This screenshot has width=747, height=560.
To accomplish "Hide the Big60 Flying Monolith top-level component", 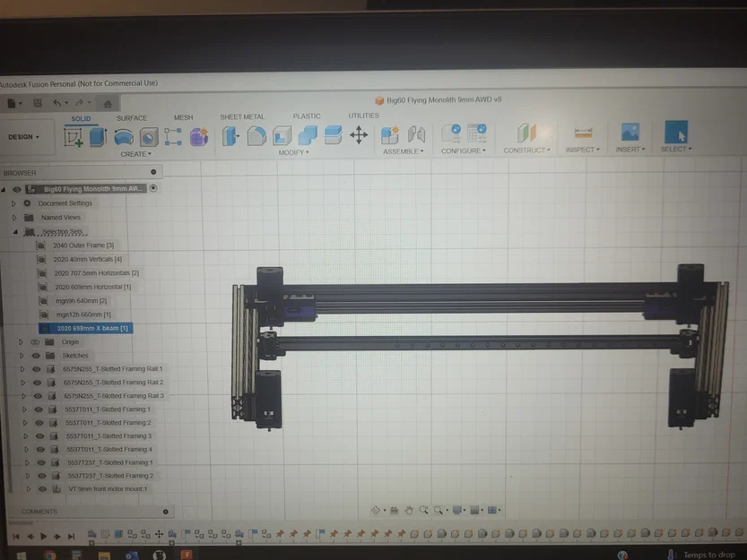I will pyautogui.click(x=16, y=189).
